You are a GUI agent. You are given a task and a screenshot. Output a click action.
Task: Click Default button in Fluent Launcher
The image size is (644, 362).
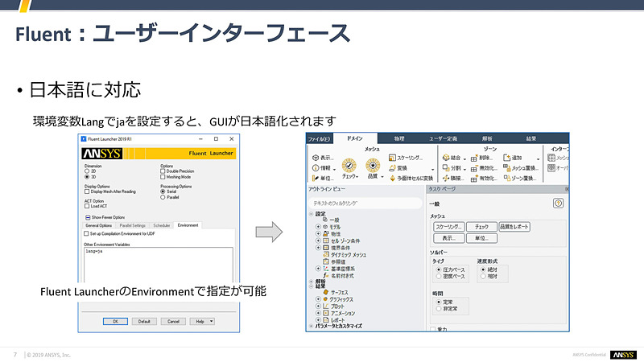point(144,321)
